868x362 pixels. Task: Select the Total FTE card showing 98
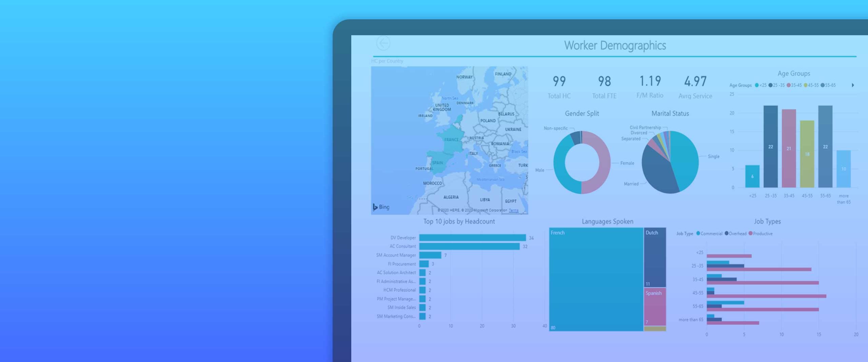[x=604, y=87]
